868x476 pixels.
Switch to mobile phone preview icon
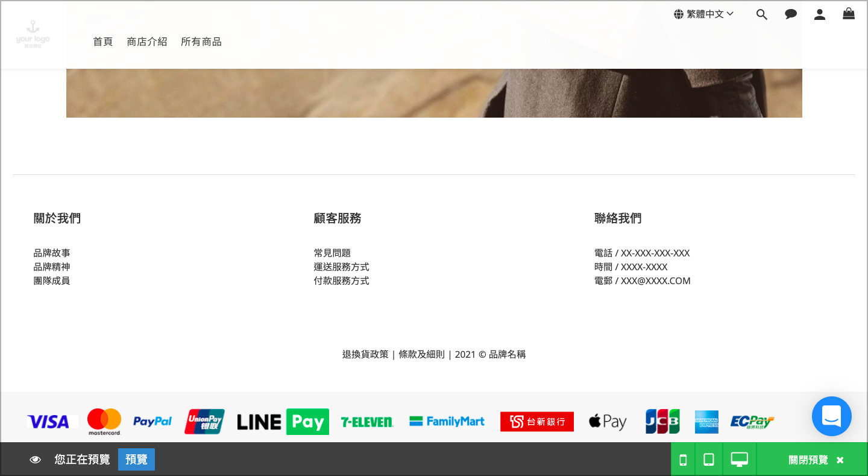point(683,460)
